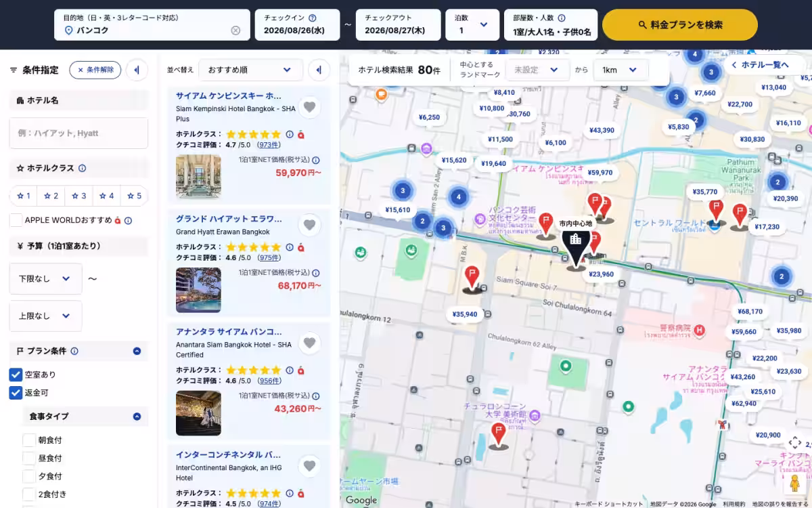Clear the destination field with X icon
812x508 pixels.
coord(235,30)
